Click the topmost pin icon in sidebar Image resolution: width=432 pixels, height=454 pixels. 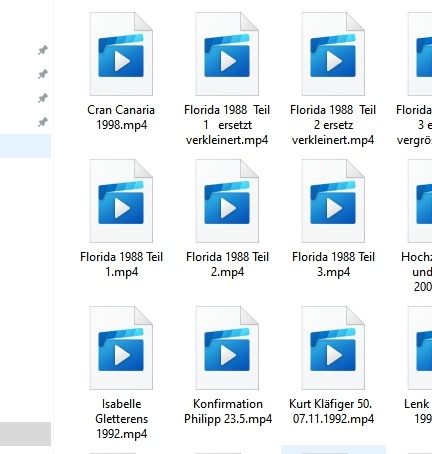point(42,50)
